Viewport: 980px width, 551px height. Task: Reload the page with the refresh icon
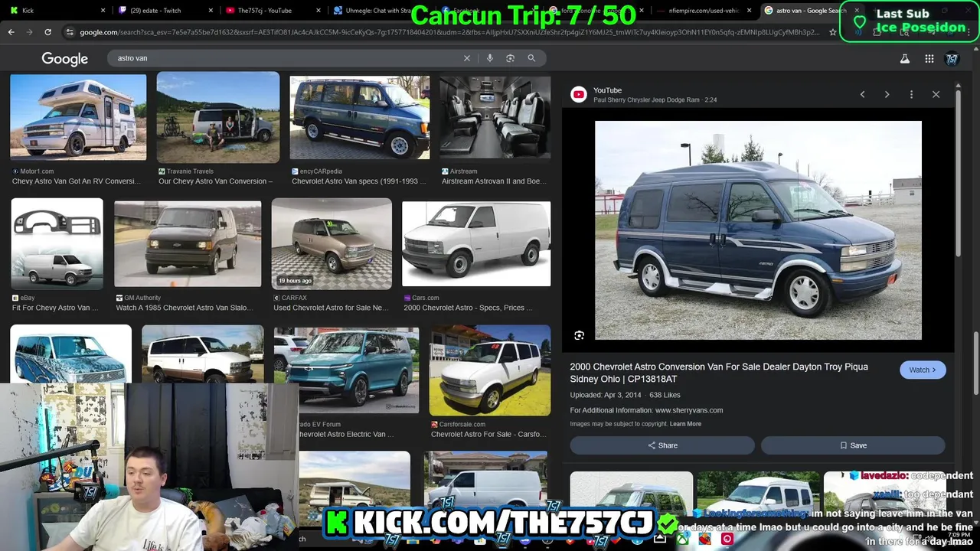pyautogui.click(x=47, y=32)
